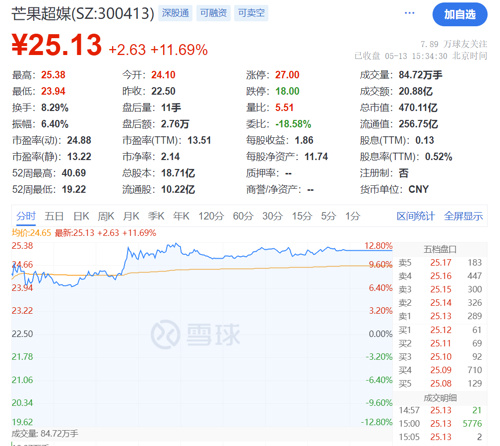Click the 今开 value 24.10
Screen dimensions: 500x446
tap(163, 75)
